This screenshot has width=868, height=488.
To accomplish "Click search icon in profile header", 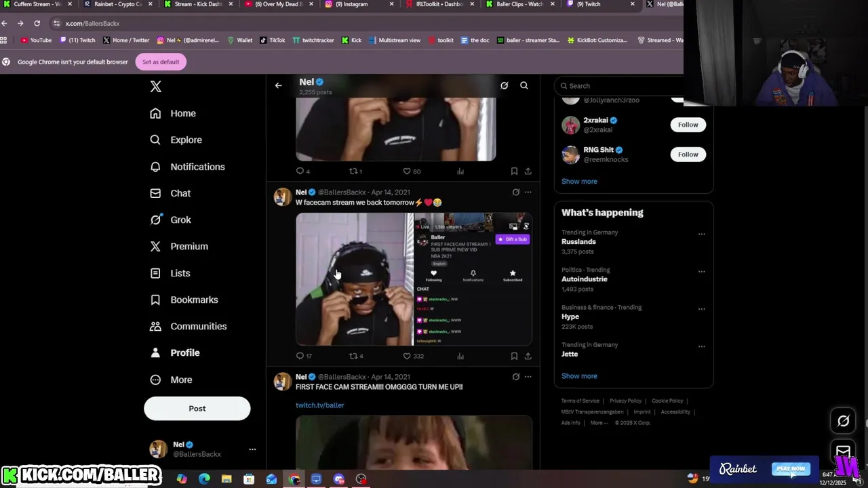I will point(524,85).
